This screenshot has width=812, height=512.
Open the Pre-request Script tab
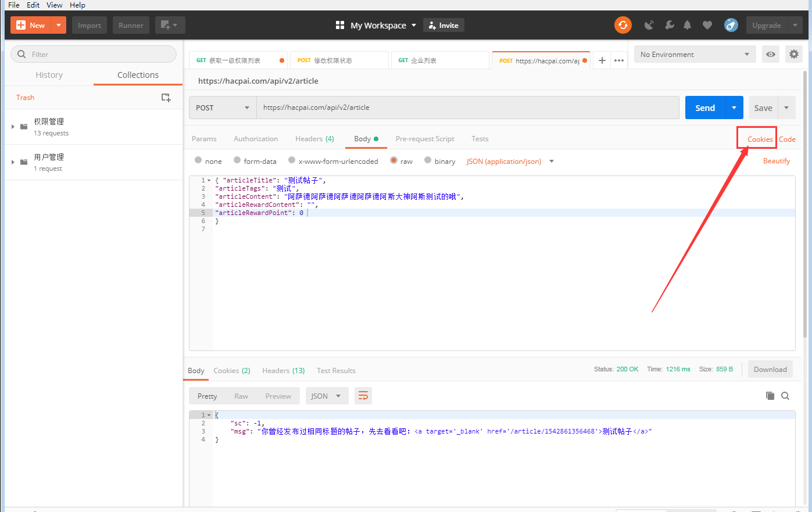424,139
